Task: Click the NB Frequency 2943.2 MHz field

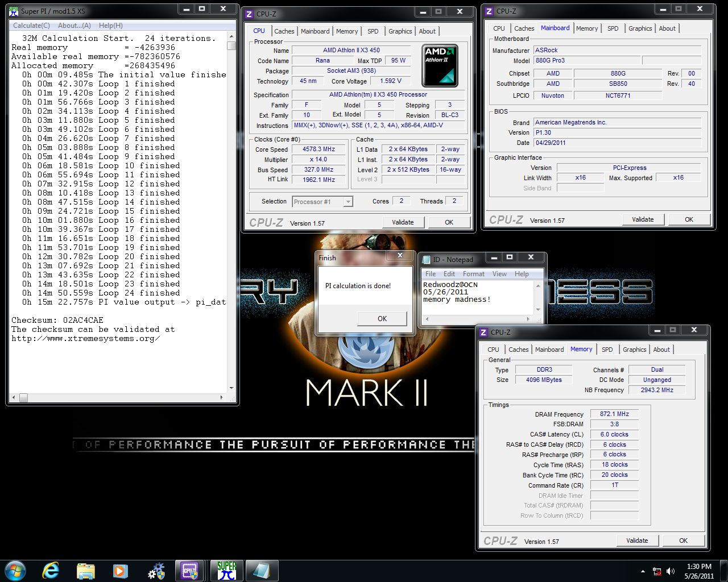Action: click(657, 390)
